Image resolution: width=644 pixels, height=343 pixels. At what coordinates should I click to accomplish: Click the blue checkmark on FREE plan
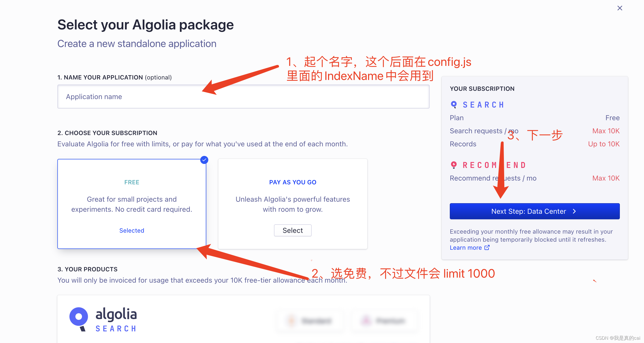pyautogui.click(x=204, y=160)
